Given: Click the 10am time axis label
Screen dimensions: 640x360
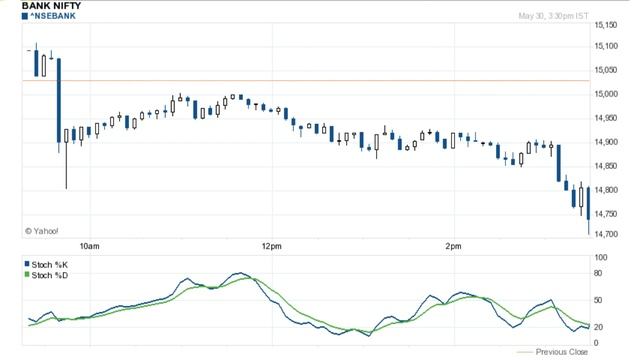Looking at the screenshot, I should (89, 246).
